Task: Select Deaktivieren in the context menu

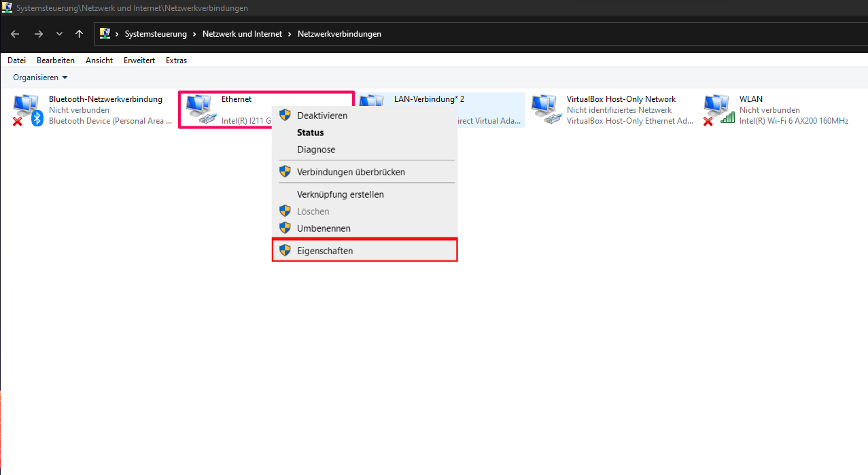Action: click(322, 116)
